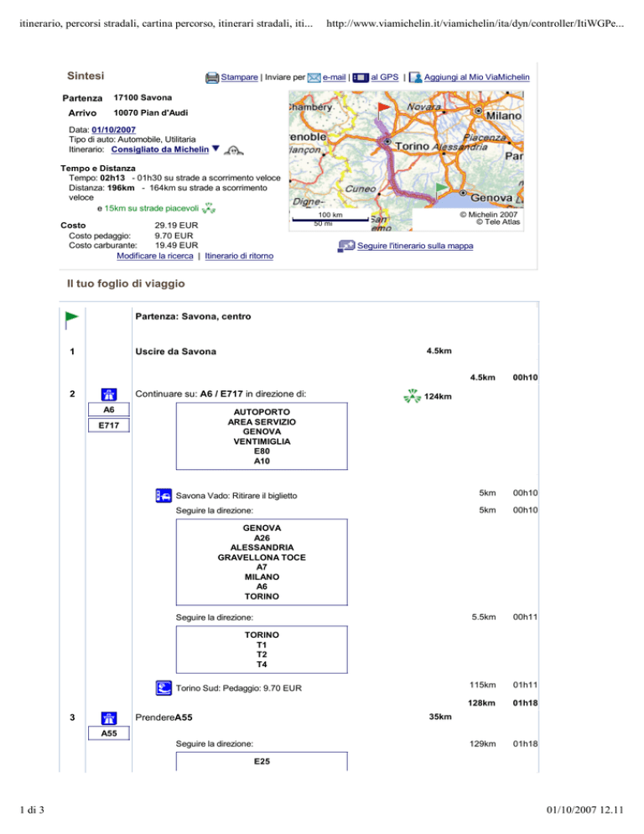Click the TORINO T1 T2 T4 sign box

262,649
